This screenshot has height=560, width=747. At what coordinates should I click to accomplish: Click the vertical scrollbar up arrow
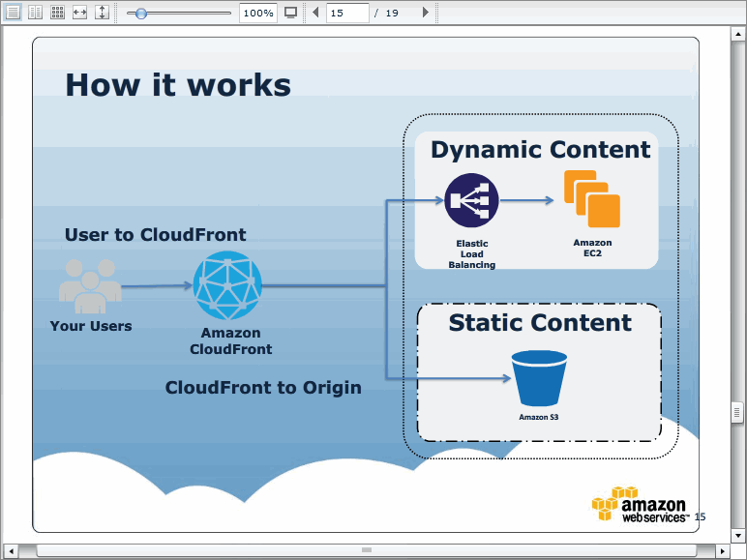tap(738, 34)
